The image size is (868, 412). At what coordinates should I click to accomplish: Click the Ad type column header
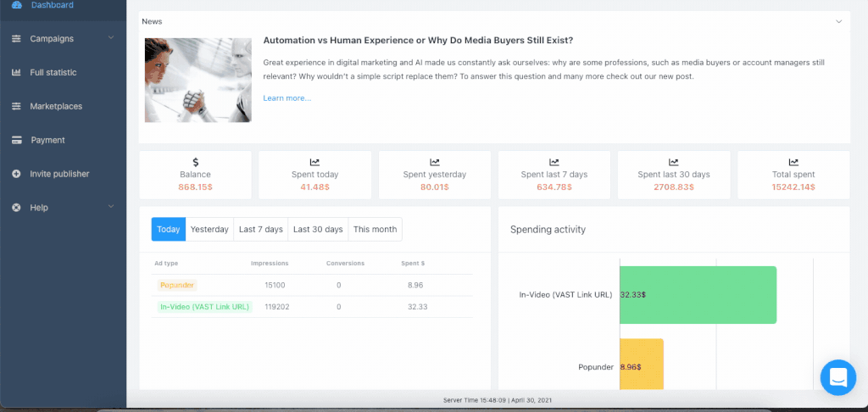[166, 263]
